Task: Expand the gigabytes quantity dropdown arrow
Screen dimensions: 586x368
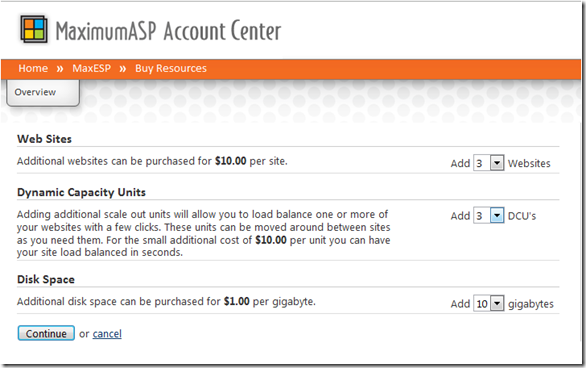Action: pos(497,303)
